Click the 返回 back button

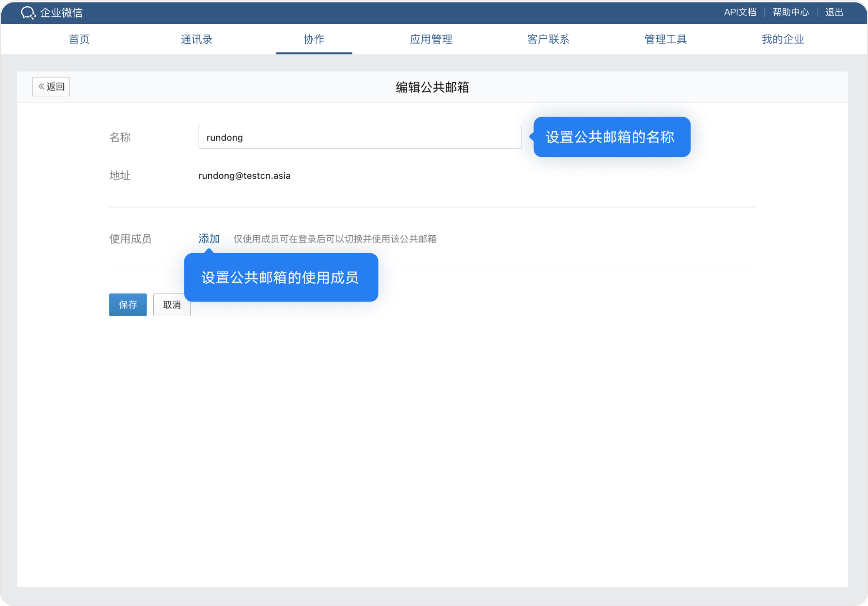coord(51,87)
